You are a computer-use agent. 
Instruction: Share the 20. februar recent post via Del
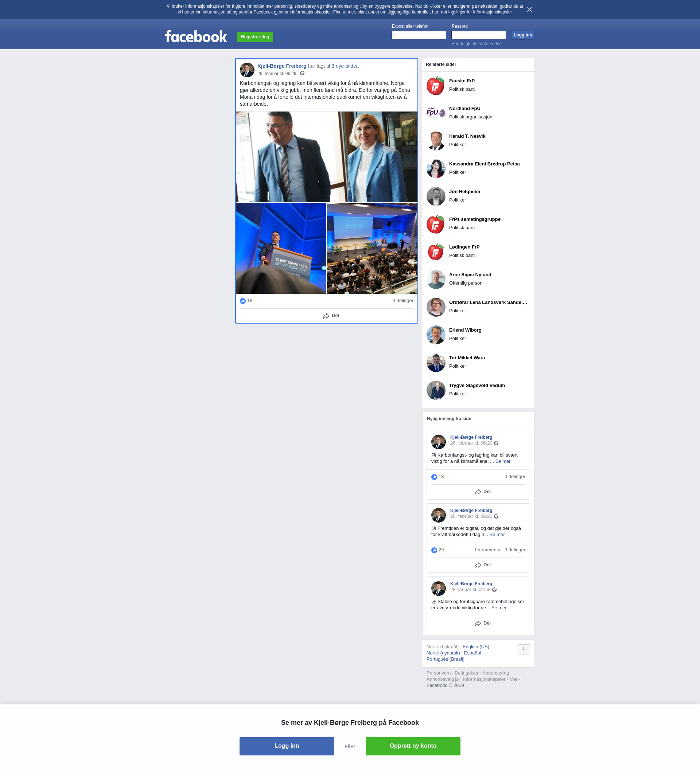tap(482, 565)
